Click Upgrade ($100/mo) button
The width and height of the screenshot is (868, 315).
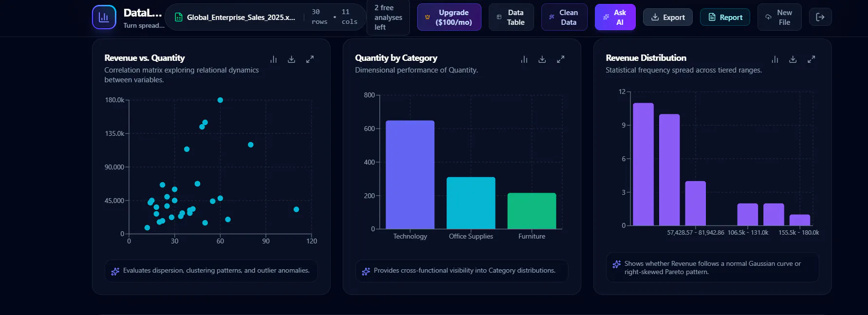449,17
